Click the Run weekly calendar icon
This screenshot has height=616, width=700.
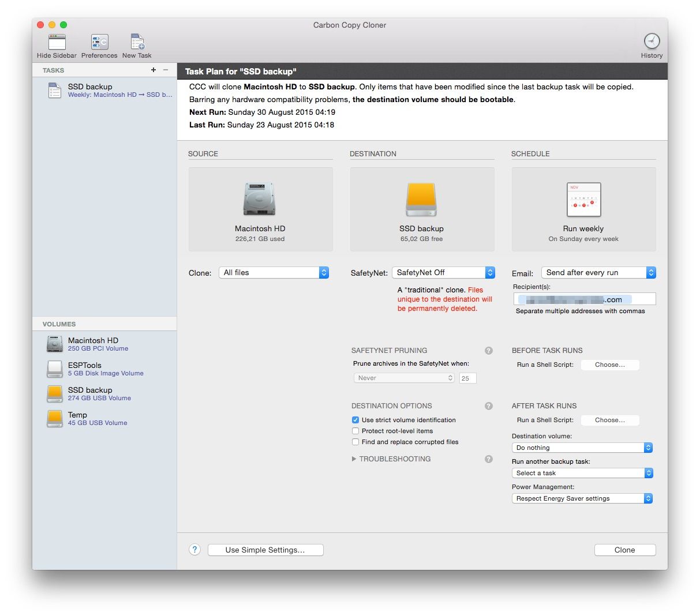pyautogui.click(x=583, y=200)
